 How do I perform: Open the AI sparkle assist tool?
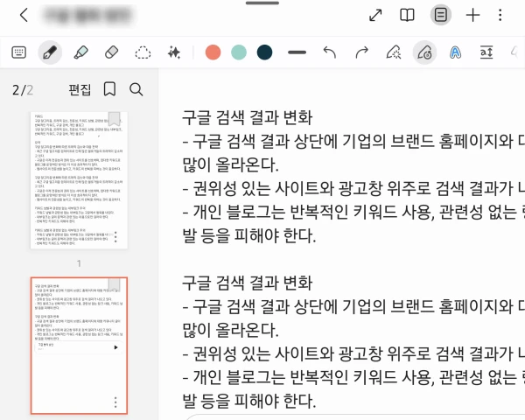pos(174,52)
